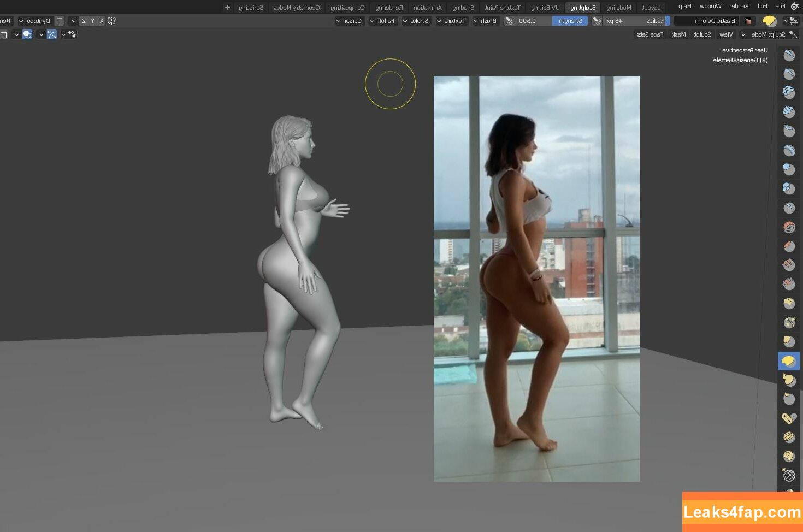Toggle viewport gizmos display
The width and height of the screenshot is (803, 532).
pos(52,34)
